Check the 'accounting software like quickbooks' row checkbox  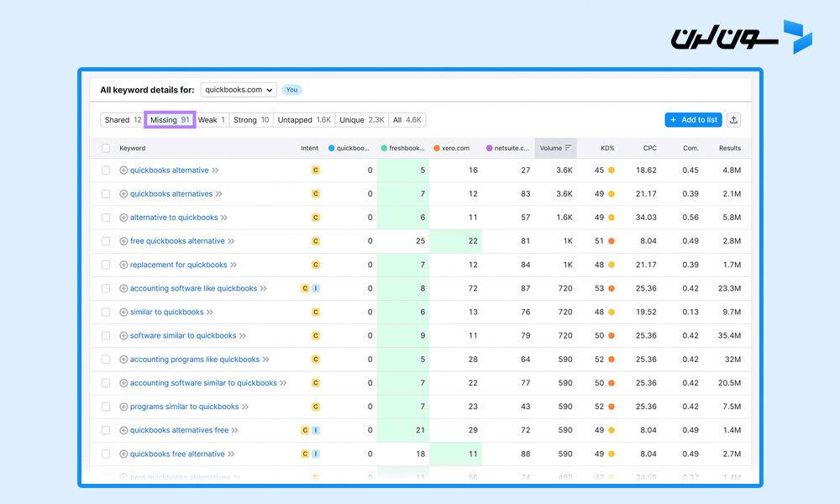106,288
